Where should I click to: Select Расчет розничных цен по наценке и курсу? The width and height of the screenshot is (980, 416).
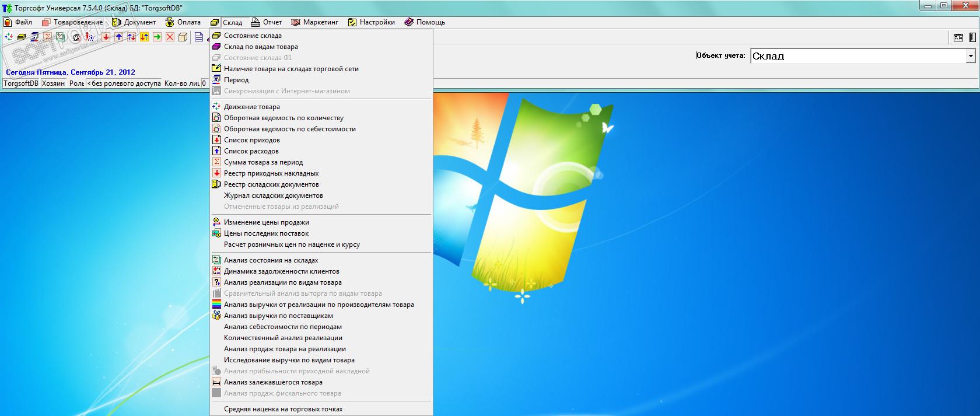click(x=321, y=244)
